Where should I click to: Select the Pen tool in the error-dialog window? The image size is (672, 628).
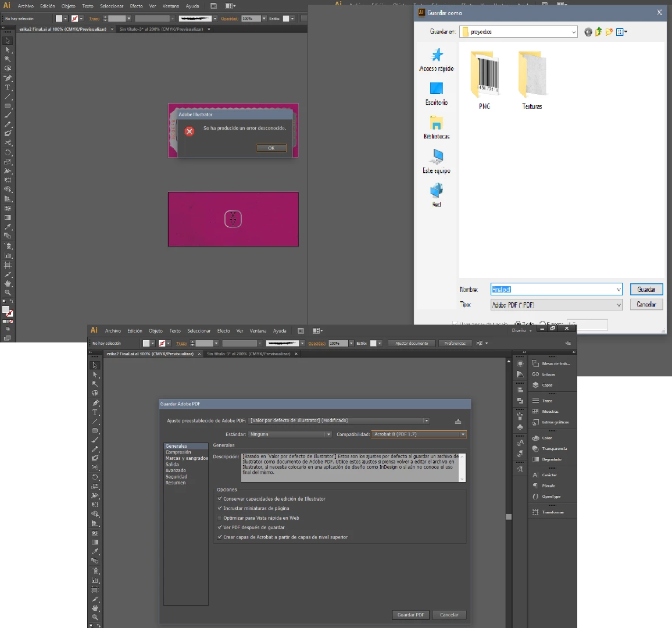point(8,78)
